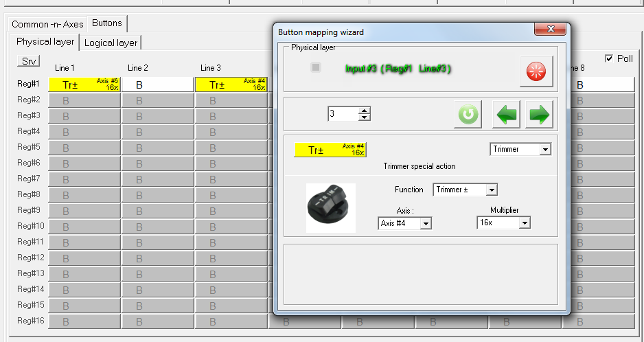Click the Srv button
This screenshot has width=644, height=342.
(29, 61)
